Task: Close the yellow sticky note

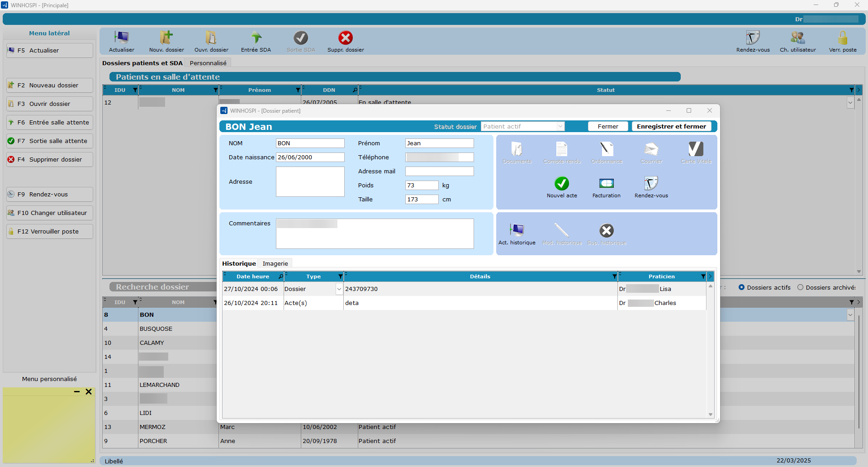Action: 89,392
